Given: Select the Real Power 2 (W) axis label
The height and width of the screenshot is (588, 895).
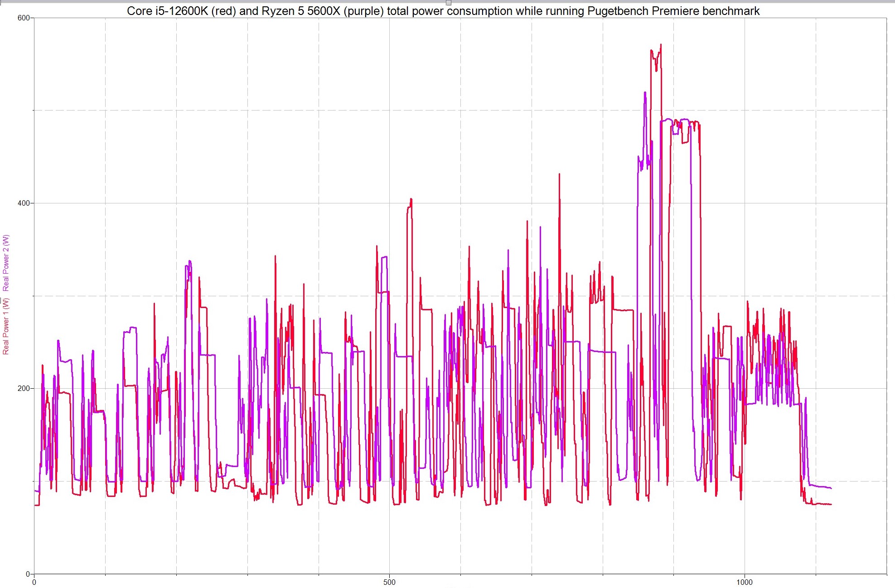Looking at the screenshot, I should tap(5, 263).
